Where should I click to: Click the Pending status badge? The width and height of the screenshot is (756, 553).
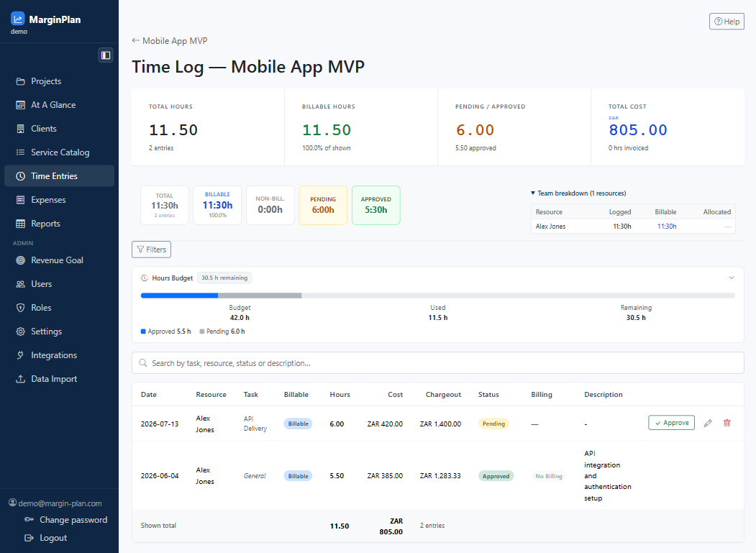click(x=493, y=424)
